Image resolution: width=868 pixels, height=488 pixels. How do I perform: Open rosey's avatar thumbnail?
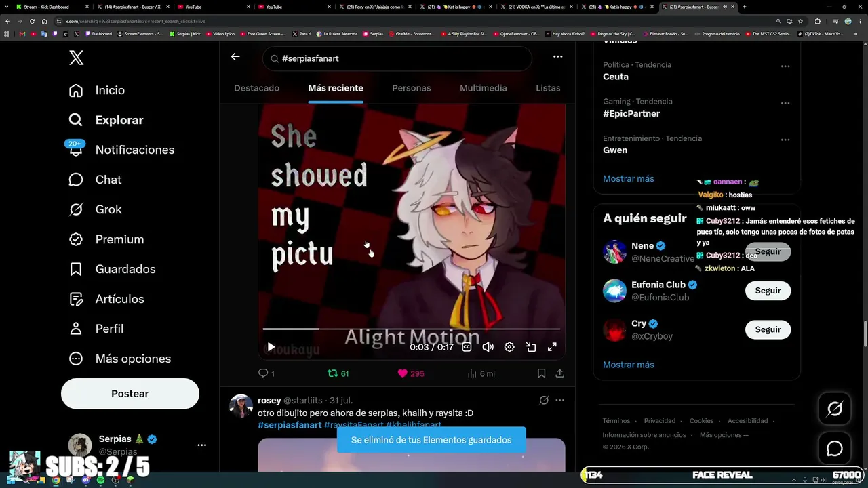(241, 406)
